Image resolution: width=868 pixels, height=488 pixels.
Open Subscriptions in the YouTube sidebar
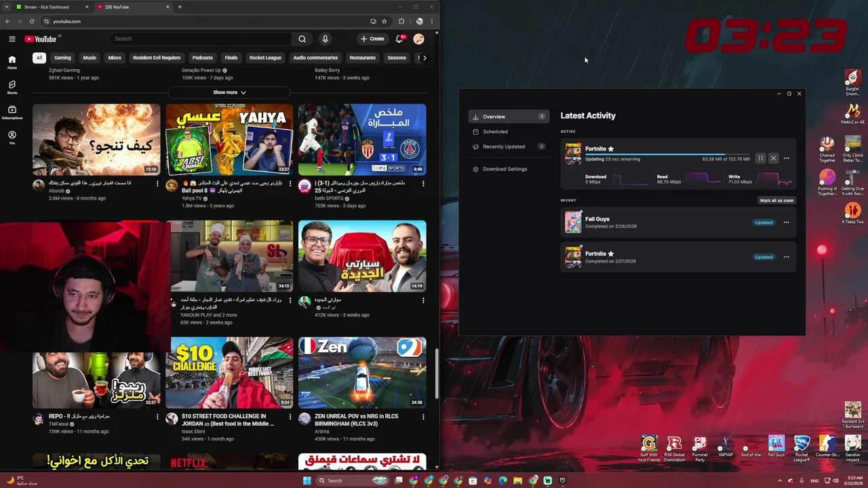(12, 112)
